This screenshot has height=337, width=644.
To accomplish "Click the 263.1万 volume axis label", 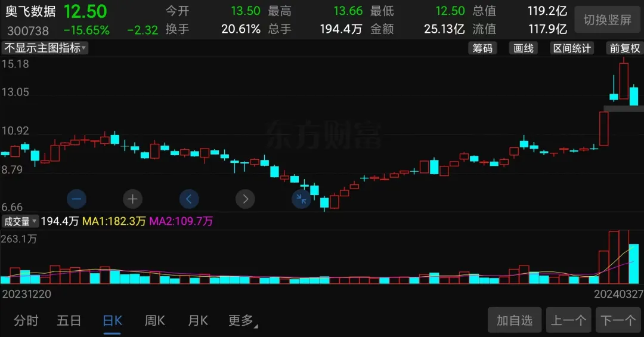I will pyautogui.click(x=18, y=239).
